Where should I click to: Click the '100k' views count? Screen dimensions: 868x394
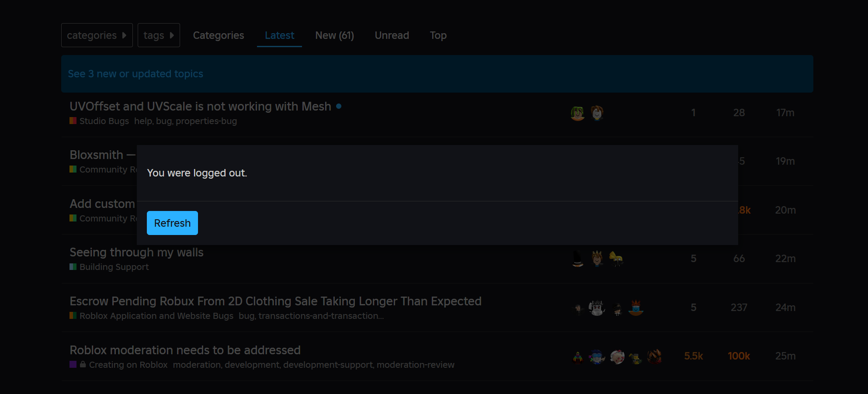click(739, 356)
